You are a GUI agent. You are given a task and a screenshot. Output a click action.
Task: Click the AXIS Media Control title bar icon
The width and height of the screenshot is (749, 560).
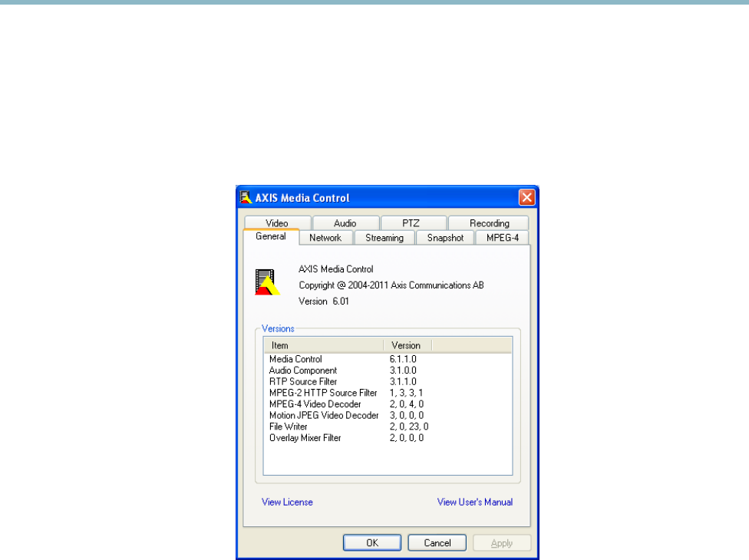pos(246,198)
